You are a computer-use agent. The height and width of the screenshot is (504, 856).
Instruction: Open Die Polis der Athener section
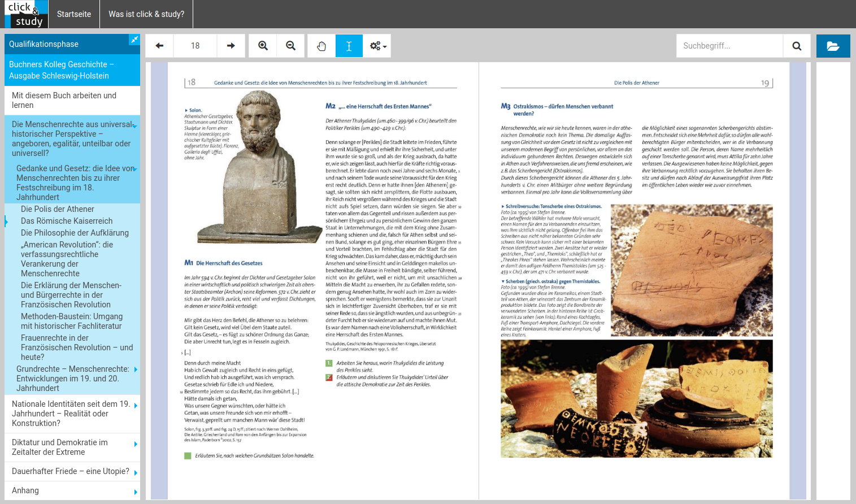click(58, 209)
